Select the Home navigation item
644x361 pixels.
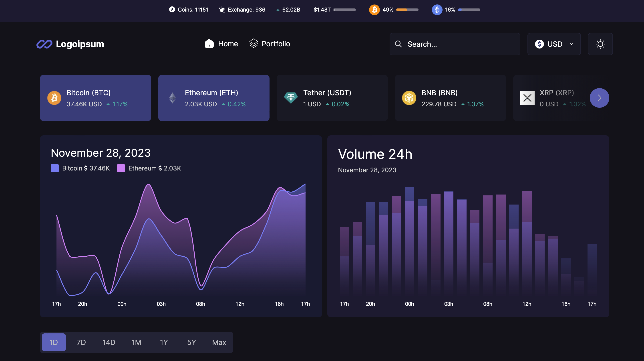(221, 44)
